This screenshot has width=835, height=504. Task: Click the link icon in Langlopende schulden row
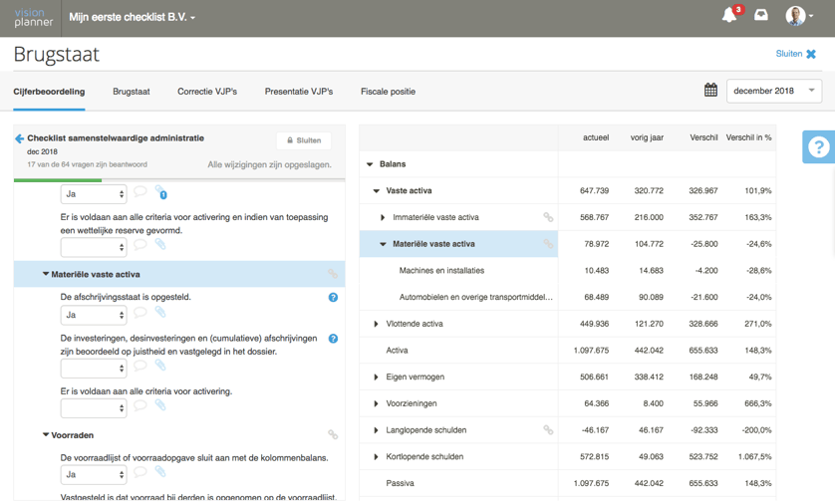click(x=548, y=430)
